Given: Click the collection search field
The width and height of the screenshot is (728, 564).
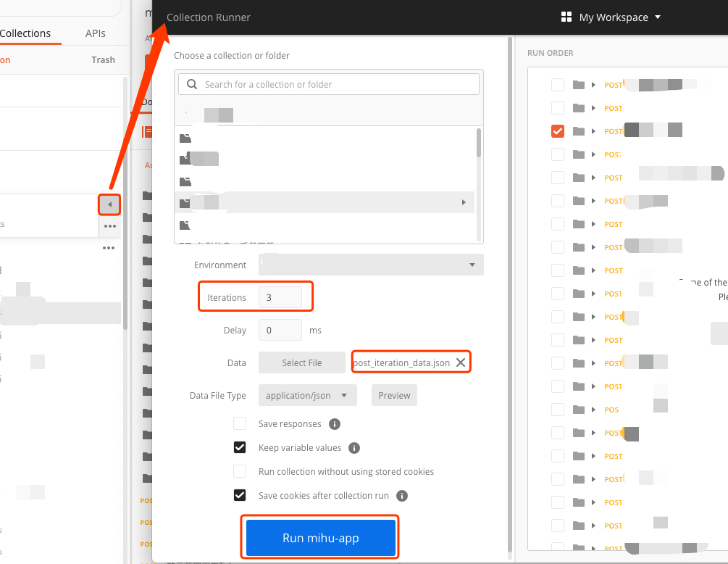Looking at the screenshot, I should point(329,84).
